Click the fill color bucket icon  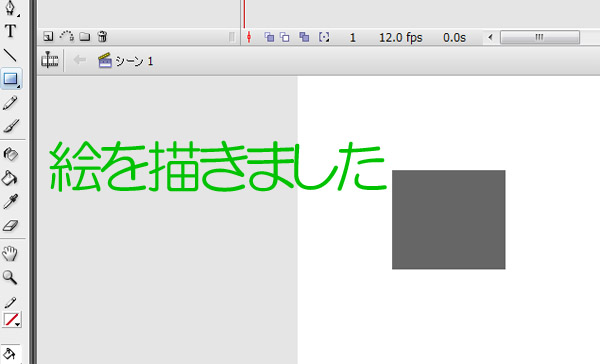[9, 353]
